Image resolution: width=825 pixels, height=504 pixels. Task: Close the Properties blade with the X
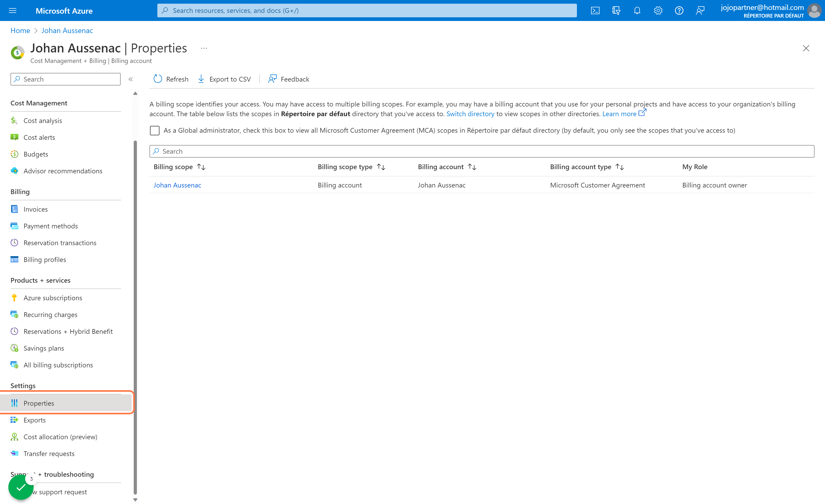(806, 48)
